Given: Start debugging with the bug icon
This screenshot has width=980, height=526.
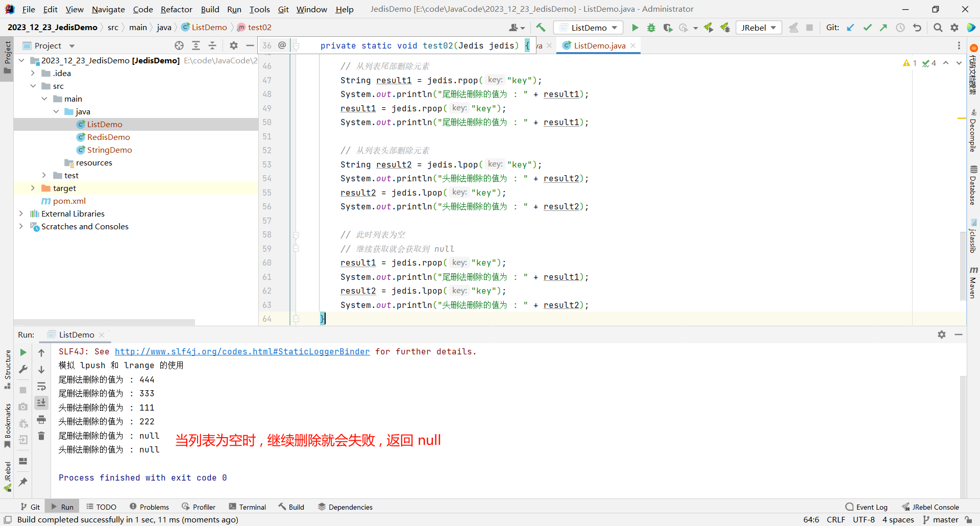Looking at the screenshot, I should (x=651, y=28).
